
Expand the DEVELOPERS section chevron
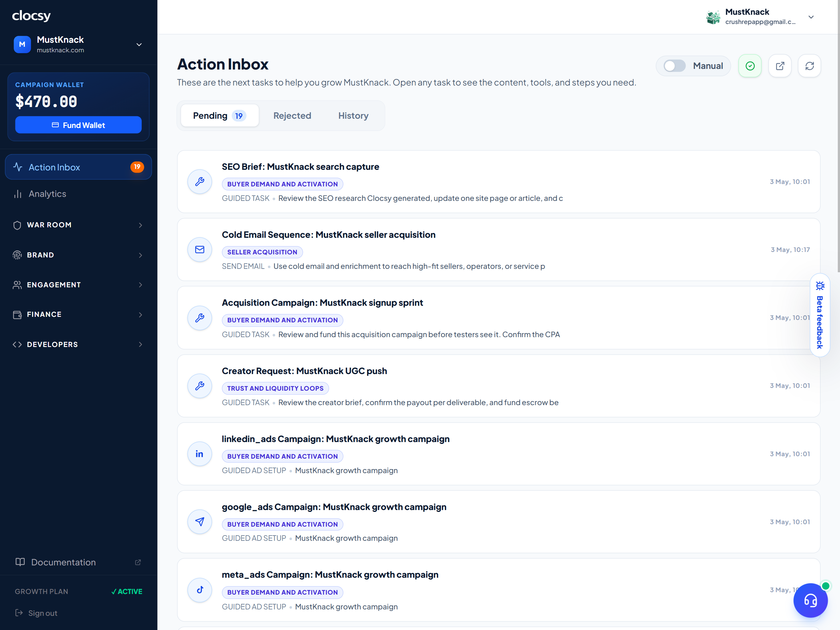tap(141, 345)
